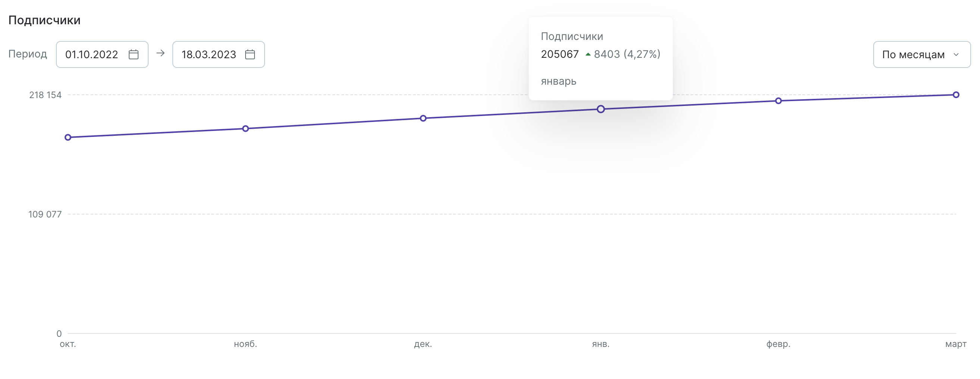Image resolution: width=980 pixels, height=379 pixels.
Task: Select the October data point on chart
Action: tap(68, 137)
